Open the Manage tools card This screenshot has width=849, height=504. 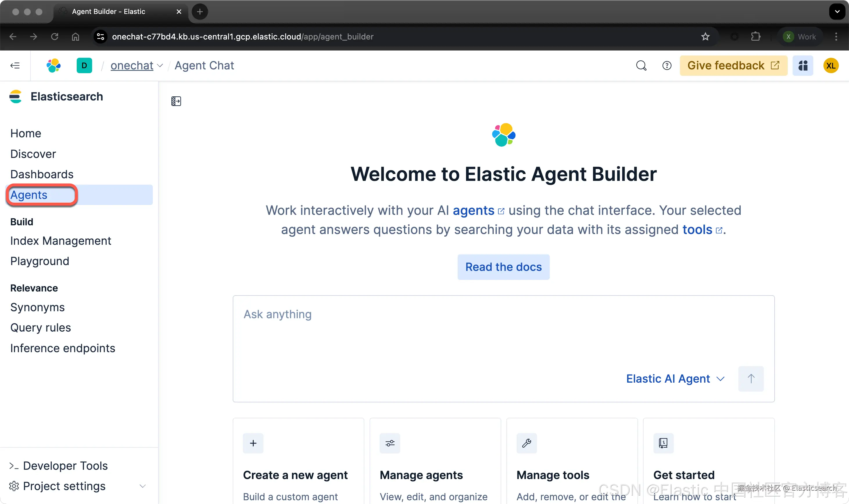click(x=572, y=461)
